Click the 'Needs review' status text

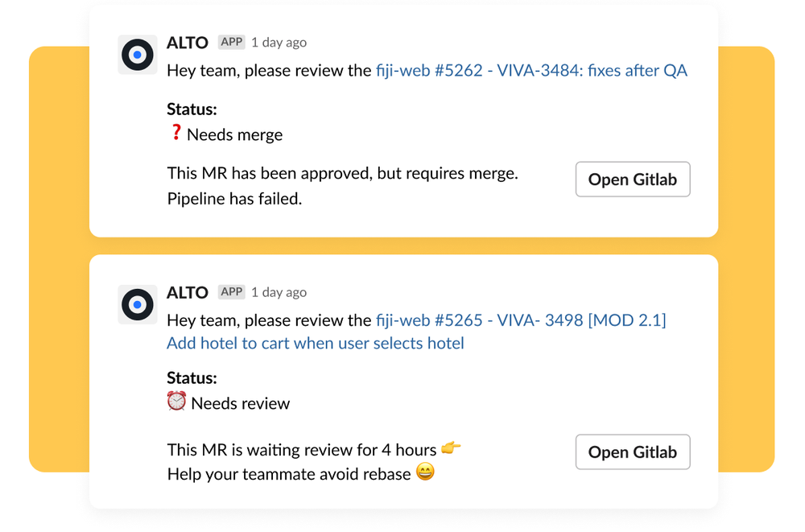click(240, 403)
